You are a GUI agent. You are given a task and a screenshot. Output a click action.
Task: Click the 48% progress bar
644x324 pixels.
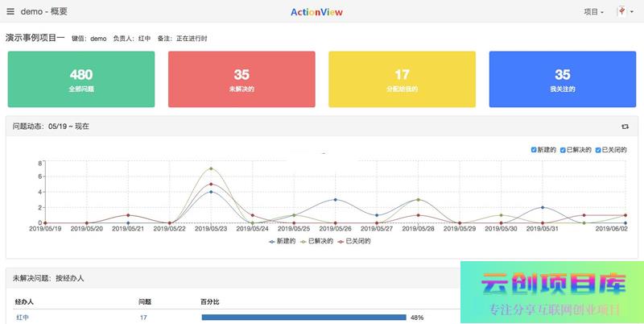point(304,318)
